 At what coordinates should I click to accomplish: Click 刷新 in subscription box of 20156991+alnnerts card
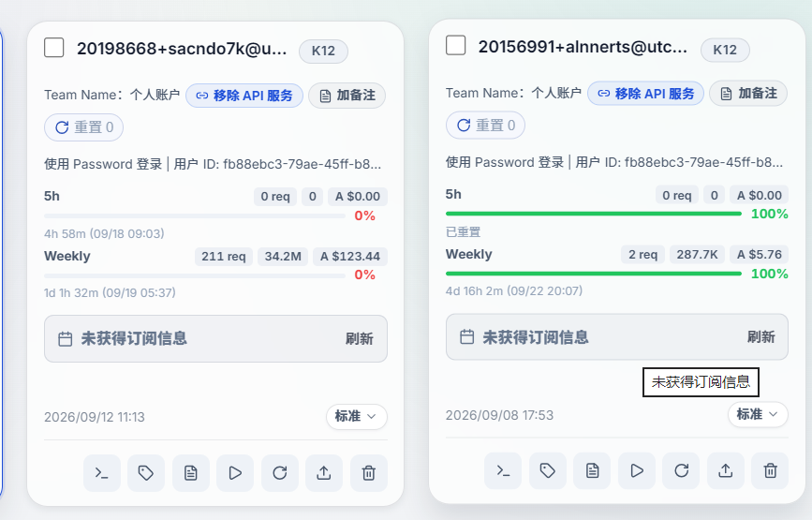tap(761, 336)
